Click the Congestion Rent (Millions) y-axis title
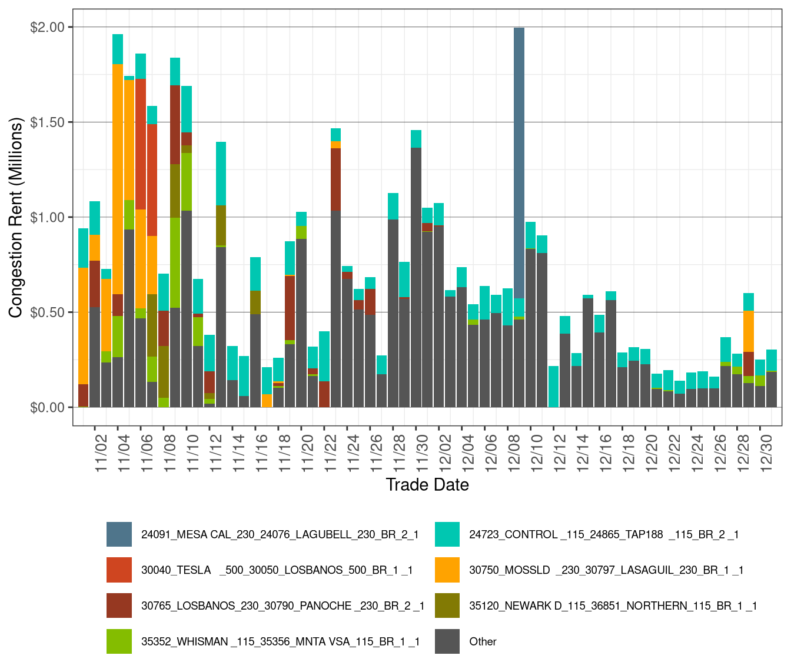 coord(15,218)
